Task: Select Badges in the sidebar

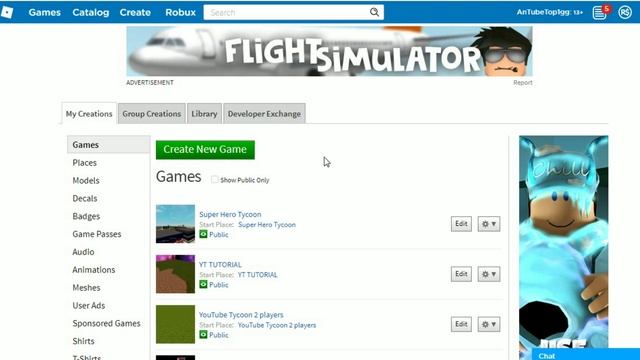Action: point(86,216)
